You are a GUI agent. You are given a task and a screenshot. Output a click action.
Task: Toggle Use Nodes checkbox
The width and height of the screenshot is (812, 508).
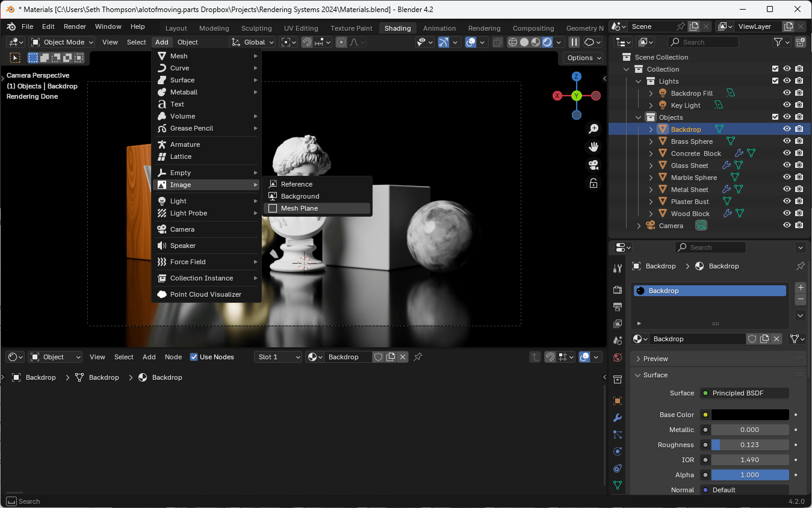[194, 357]
